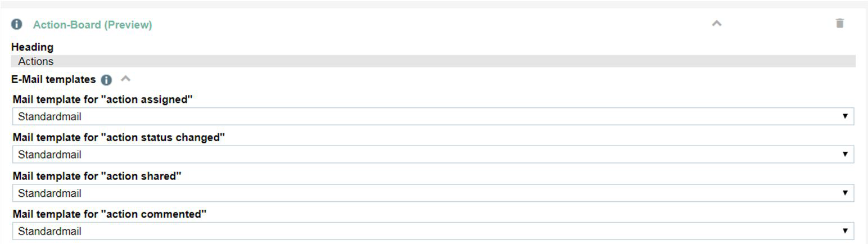This screenshot has height=244, width=868.
Task: Click dropdown arrow of "action shared" template
Action: [x=845, y=193]
